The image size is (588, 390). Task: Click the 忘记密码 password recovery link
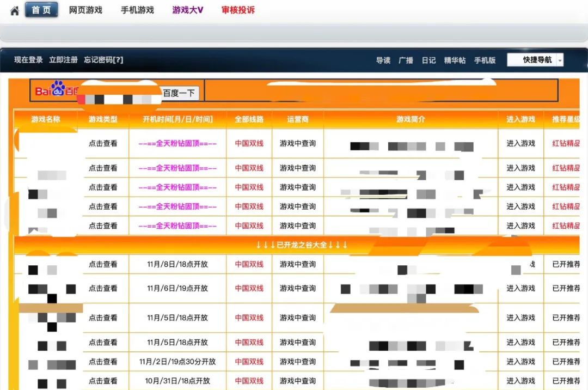pyautogui.click(x=103, y=60)
